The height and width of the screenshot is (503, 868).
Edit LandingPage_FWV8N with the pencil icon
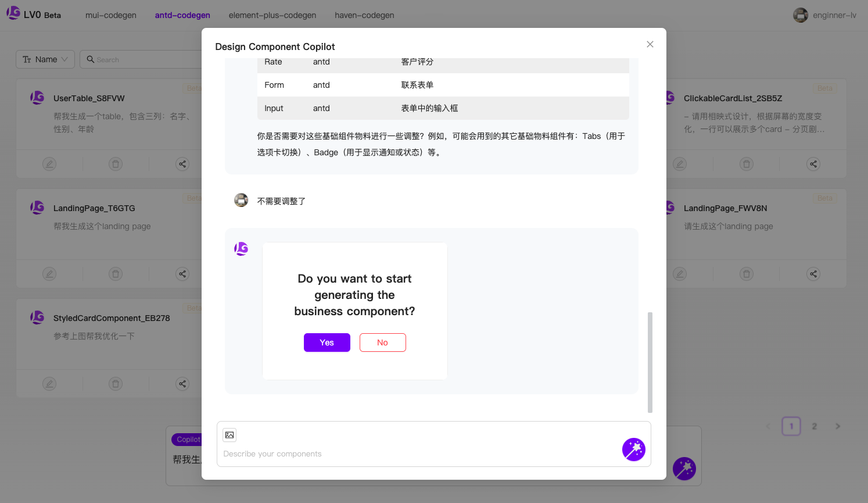coord(680,273)
